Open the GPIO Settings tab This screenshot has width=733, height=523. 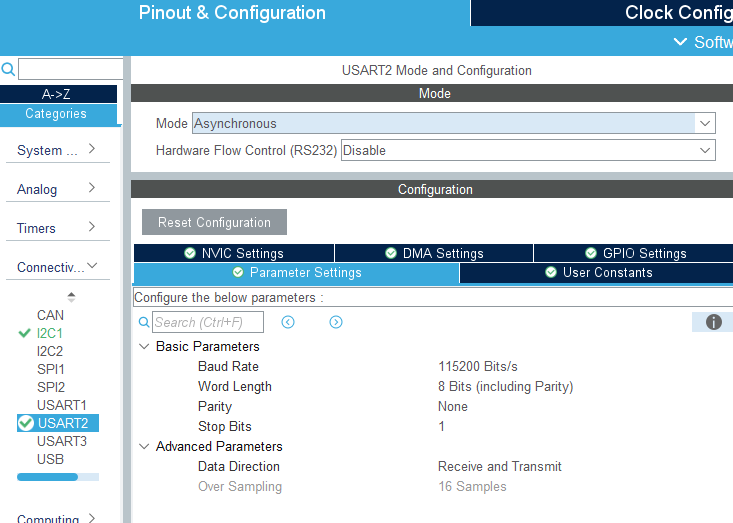click(633, 253)
